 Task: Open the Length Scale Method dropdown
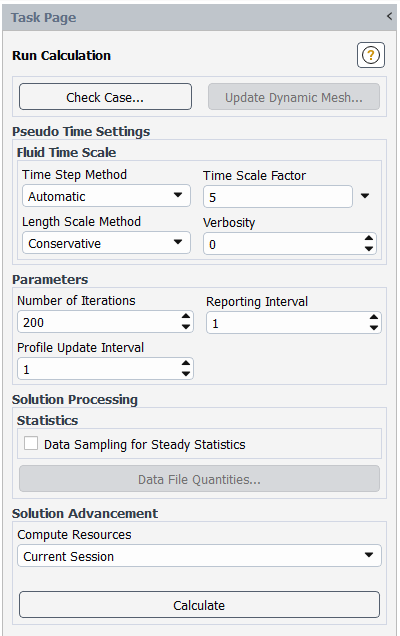pos(106,243)
